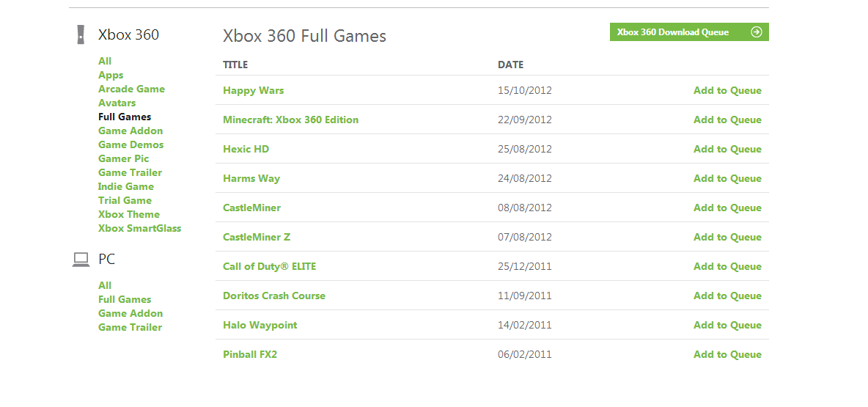868x407 pixels.
Task: Browse the Indie Game category
Action: click(125, 186)
